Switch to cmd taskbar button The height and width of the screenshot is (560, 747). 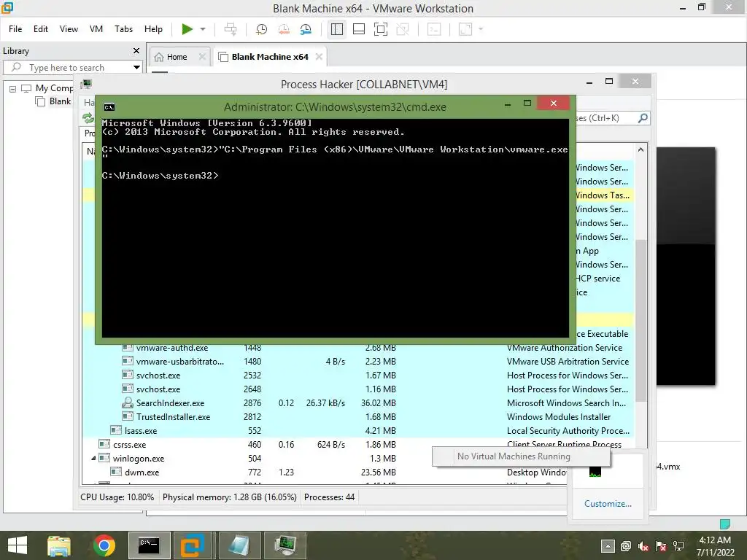pyautogui.click(x=149, y=545)
